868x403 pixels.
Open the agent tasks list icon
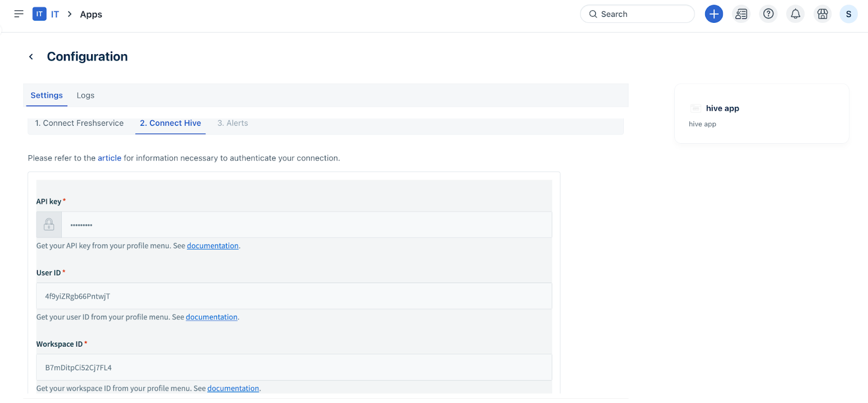tap(741, 14)
